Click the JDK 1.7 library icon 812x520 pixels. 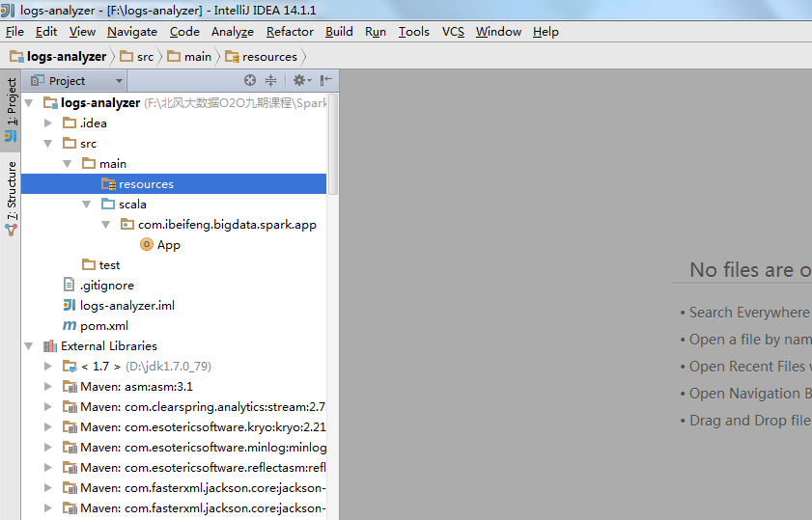point(70,367)
